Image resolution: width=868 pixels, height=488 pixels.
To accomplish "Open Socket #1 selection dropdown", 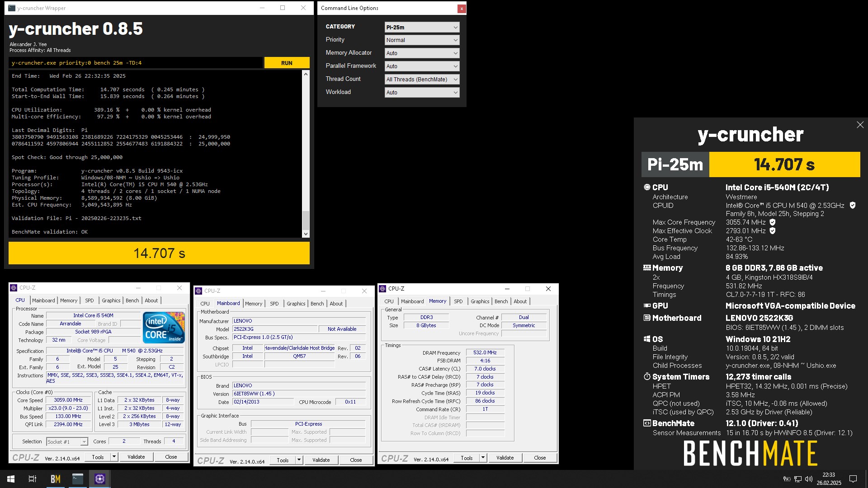I will 67,441.
